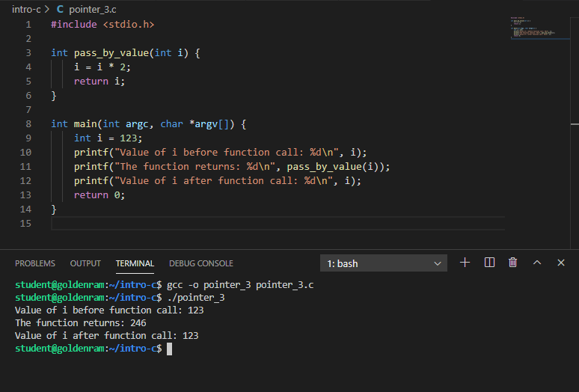Click 'int i = 123;' declaration
Image resolution: width=579 pixels, height=392 pixels.
(108, 138)
